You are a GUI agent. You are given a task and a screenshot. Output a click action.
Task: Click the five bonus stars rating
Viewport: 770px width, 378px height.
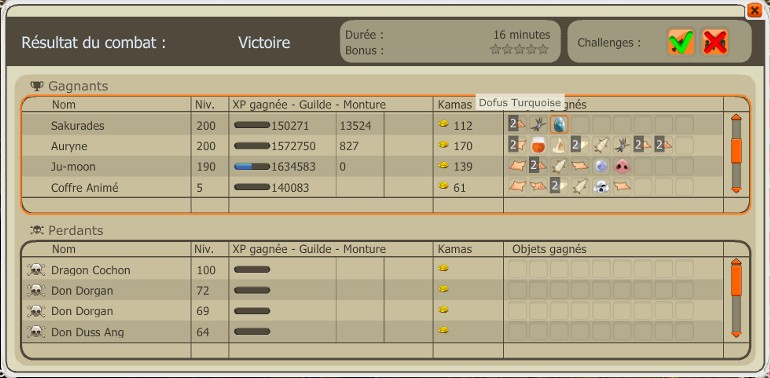click(x=519, y=49)
